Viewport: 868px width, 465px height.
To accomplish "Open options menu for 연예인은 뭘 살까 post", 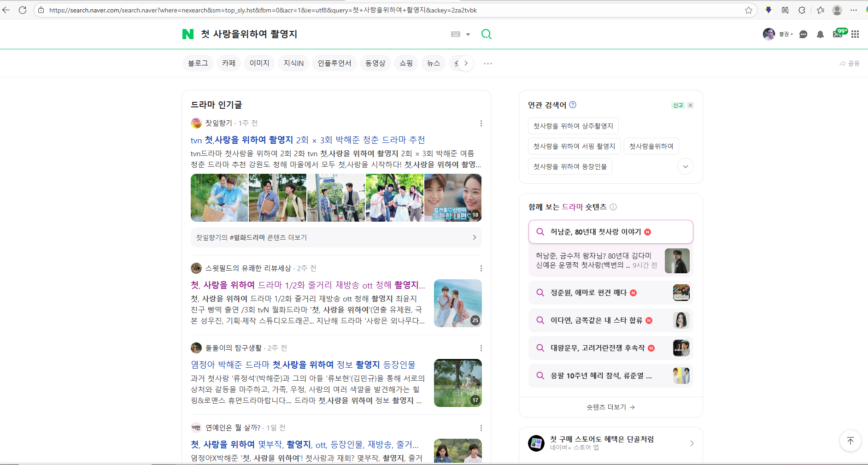I will [x=481, y=428].
